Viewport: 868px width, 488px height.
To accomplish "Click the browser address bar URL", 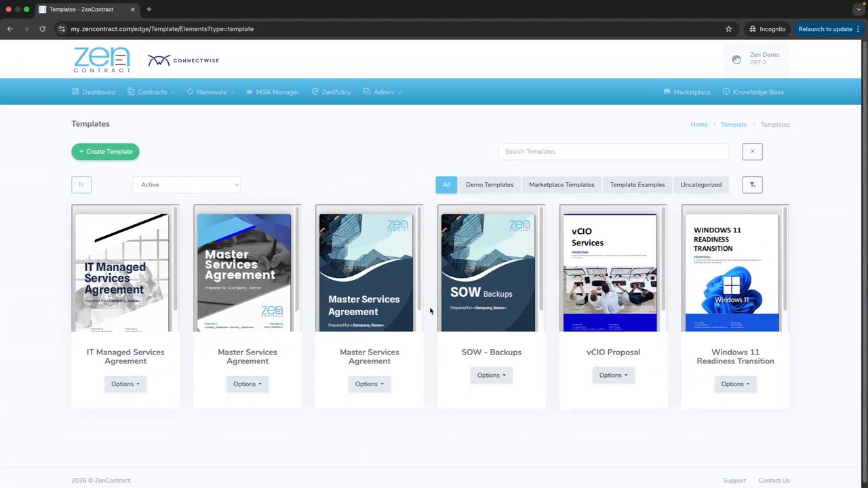I will (x=162, y=29).
